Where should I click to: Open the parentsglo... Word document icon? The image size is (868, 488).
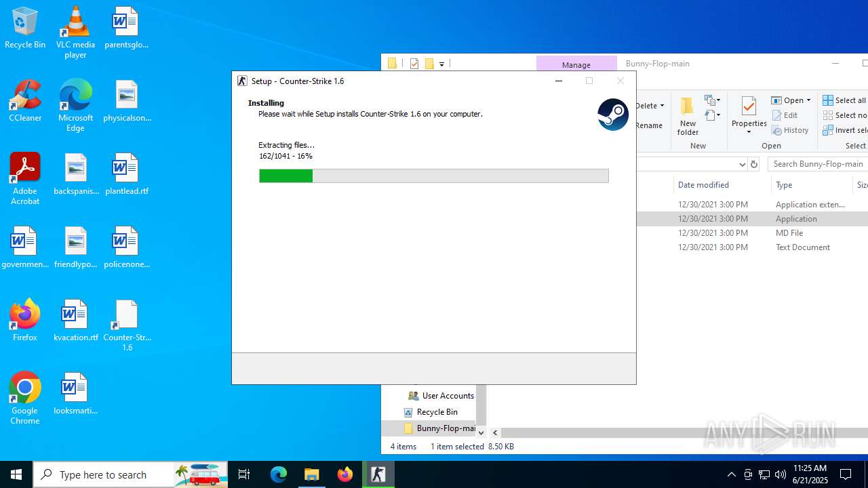[126, 28]
